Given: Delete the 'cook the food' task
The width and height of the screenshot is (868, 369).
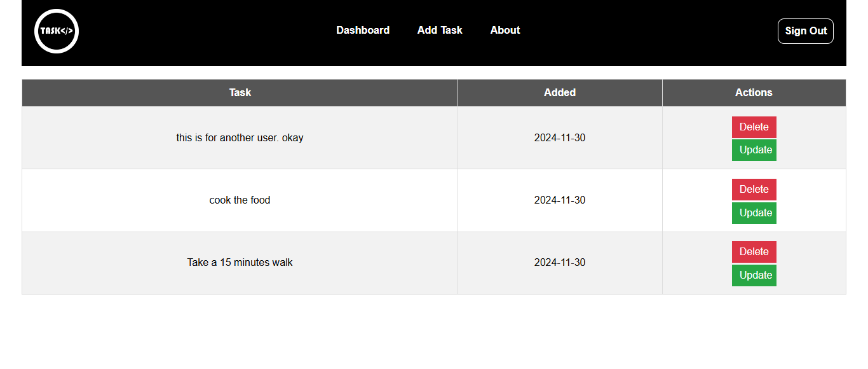Looking at the screenshot, I should (x=754, y=190).
